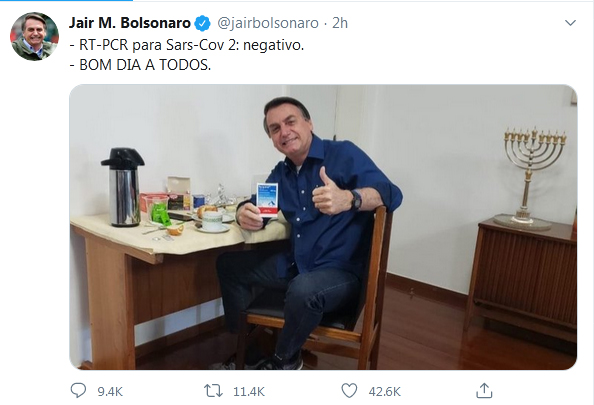Click the reply speech bubble icon
This screenshot has height=405, width=594.
78,390
